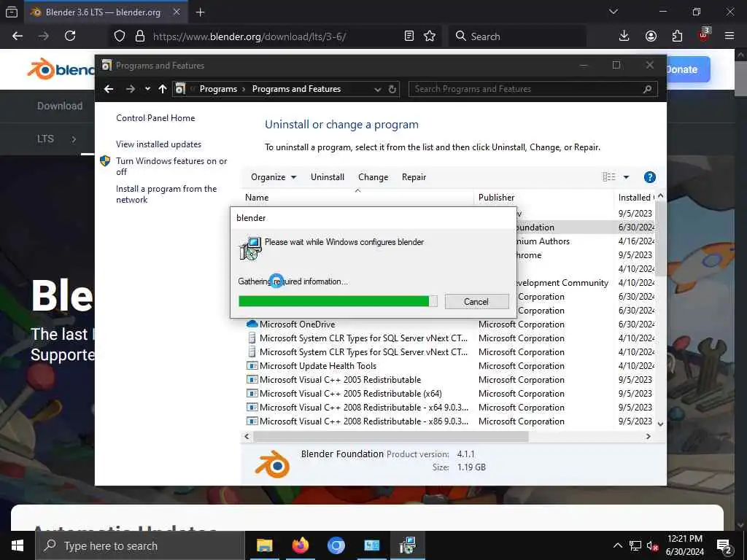Open Control Panel help icon
Viewport: 747px width, 560px height.
pos(649,177)
